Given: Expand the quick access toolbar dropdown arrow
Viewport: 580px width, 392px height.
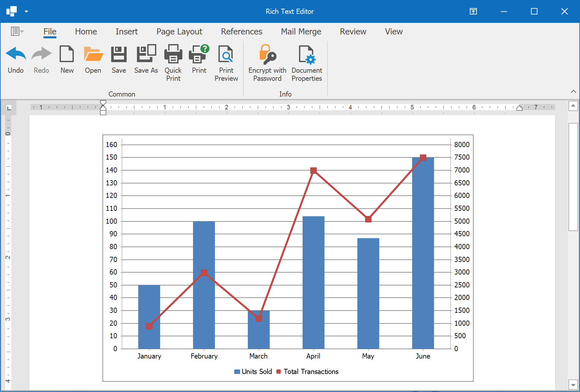Looking at the screenshot, I should [26, 12].
